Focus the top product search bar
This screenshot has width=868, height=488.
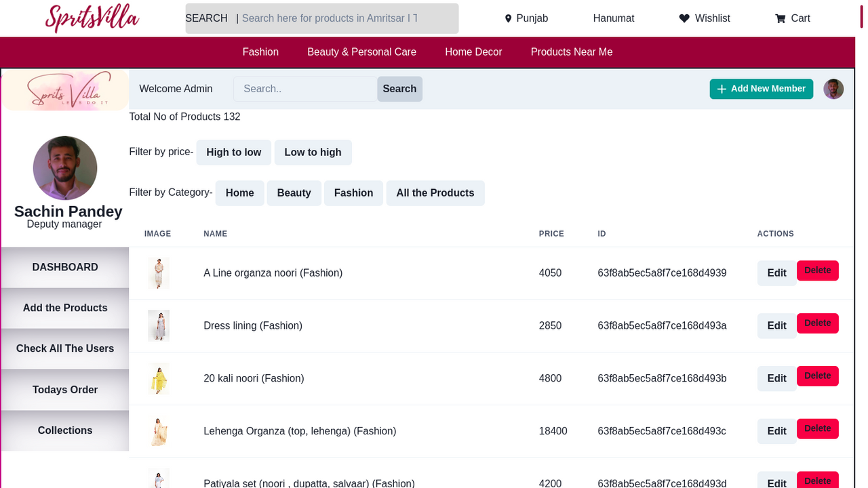330,18
